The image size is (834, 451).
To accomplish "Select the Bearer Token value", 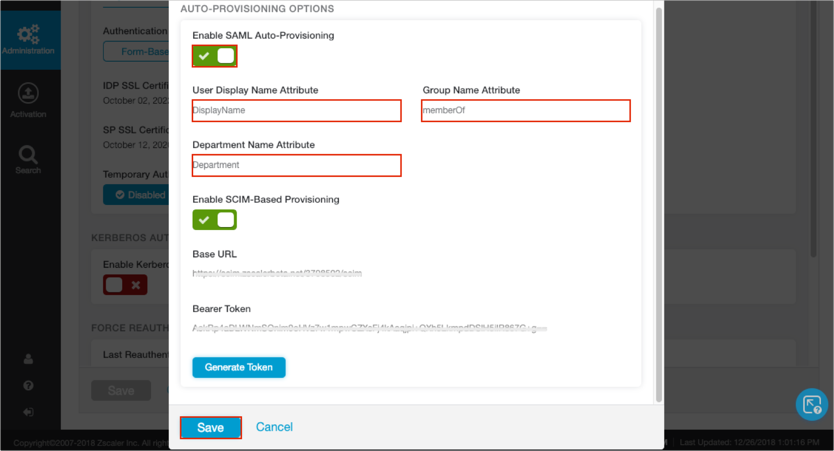I will [369, 328].
